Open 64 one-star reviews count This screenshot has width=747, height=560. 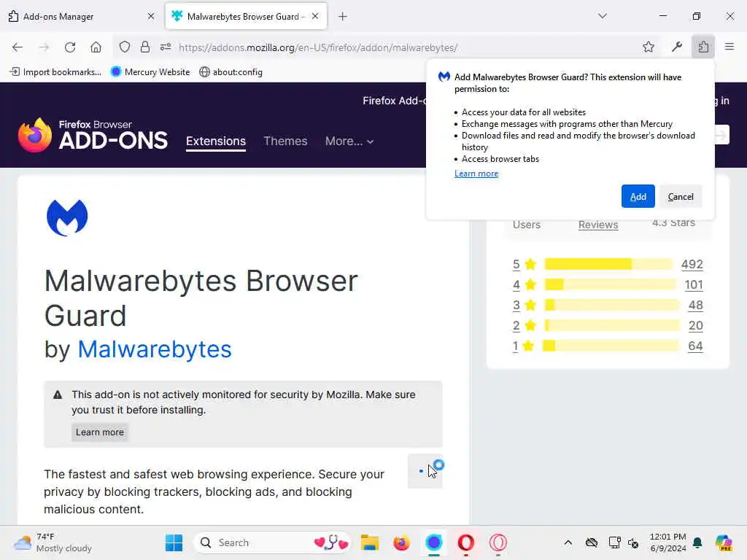tap(695, 346)
